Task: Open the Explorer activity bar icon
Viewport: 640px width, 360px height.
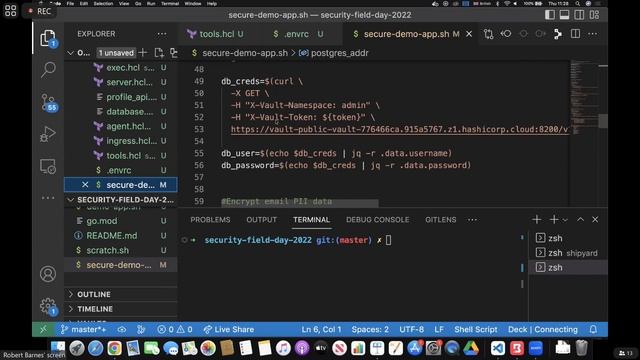Action: tap(48, 38)
